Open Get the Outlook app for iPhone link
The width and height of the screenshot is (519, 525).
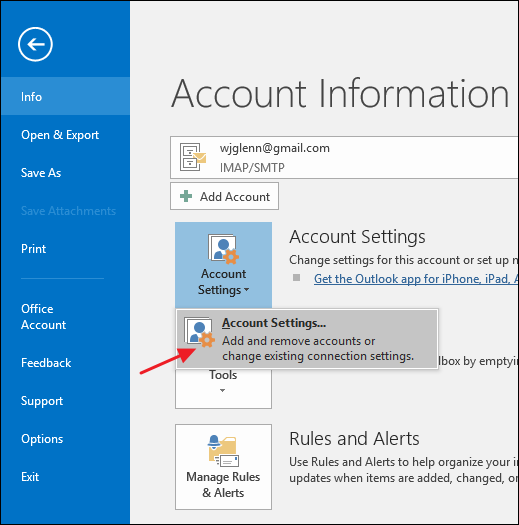[x=416, y=279]
